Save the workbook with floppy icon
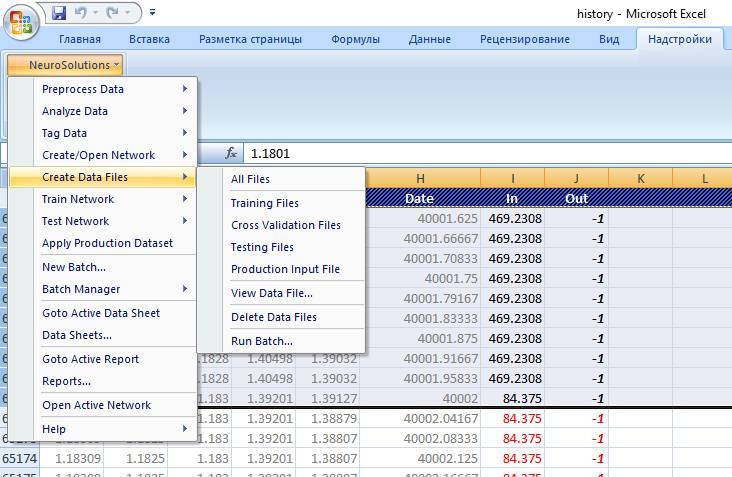Screen dimensions: 732x477 point(59,13)
